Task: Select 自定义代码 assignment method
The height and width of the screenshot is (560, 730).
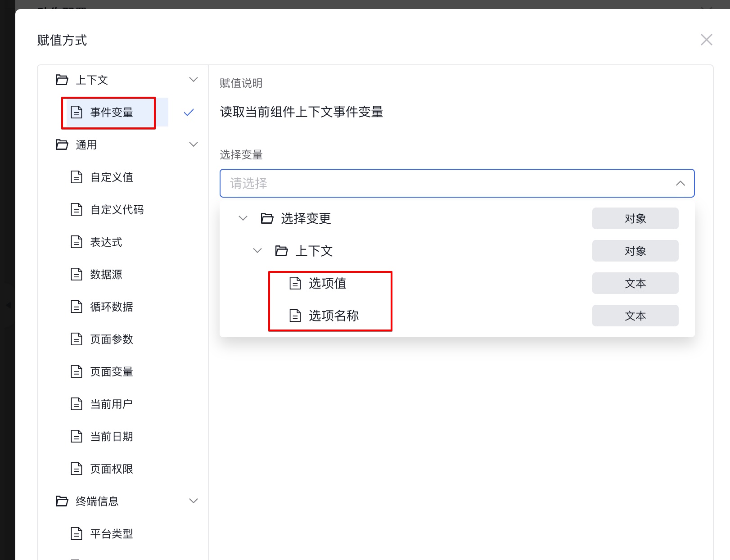Action: click(117, 209)
